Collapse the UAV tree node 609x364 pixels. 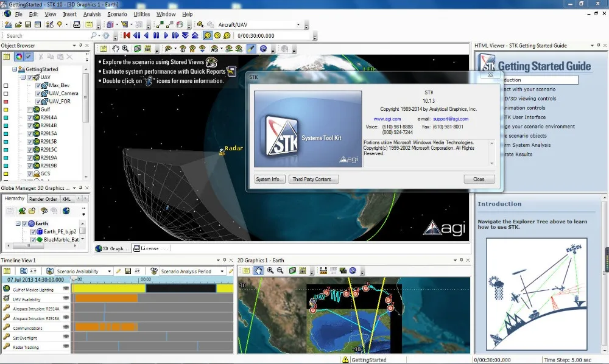[22, 77]
